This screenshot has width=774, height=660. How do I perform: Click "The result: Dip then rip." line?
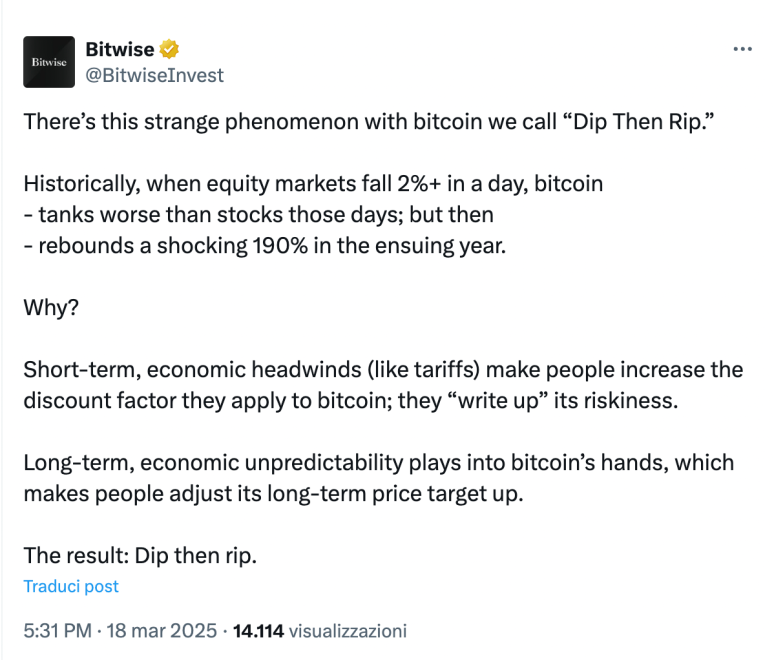(x=140, y=554)
